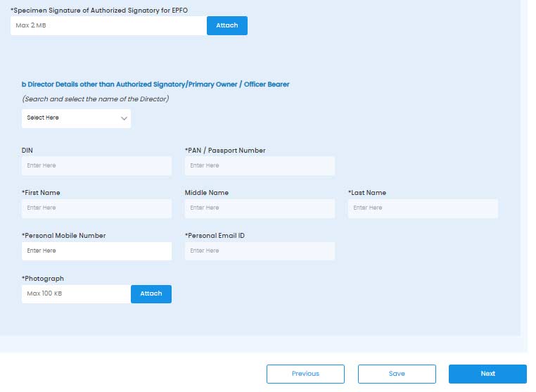This screenshot has width=536, height=392.
Task: Focus the DIN input field
Action: 96,165
